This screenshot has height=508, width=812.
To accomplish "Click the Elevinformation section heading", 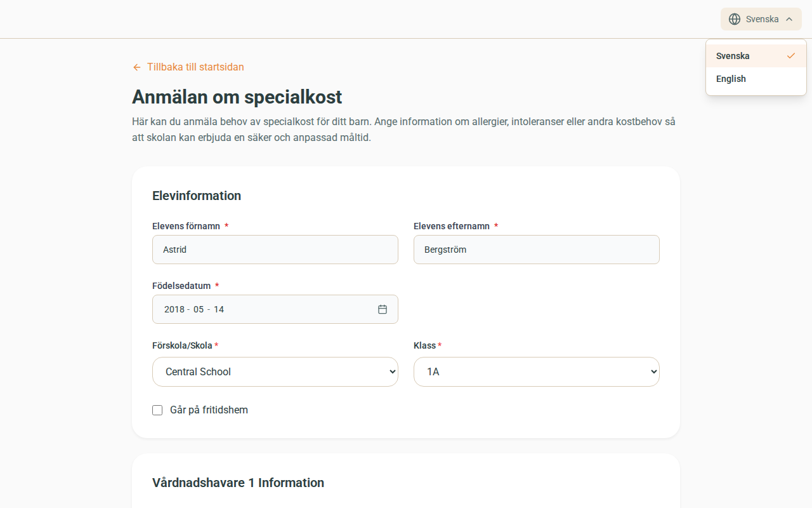I will point(197,196).
